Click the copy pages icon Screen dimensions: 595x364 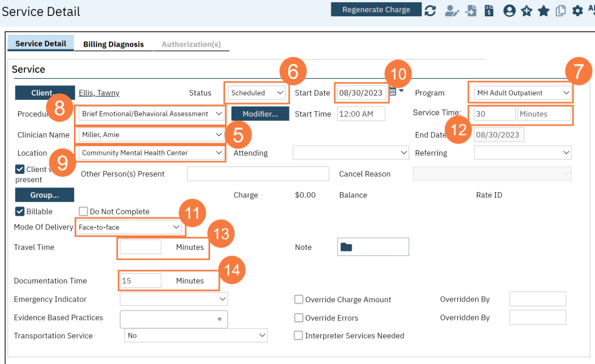tap(561, 11)
